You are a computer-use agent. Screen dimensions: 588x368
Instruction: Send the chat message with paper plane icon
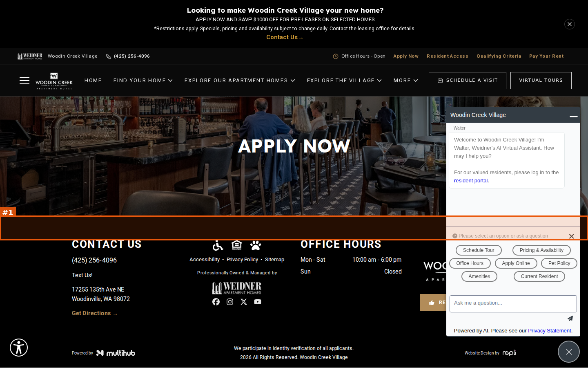pos(570,318)
